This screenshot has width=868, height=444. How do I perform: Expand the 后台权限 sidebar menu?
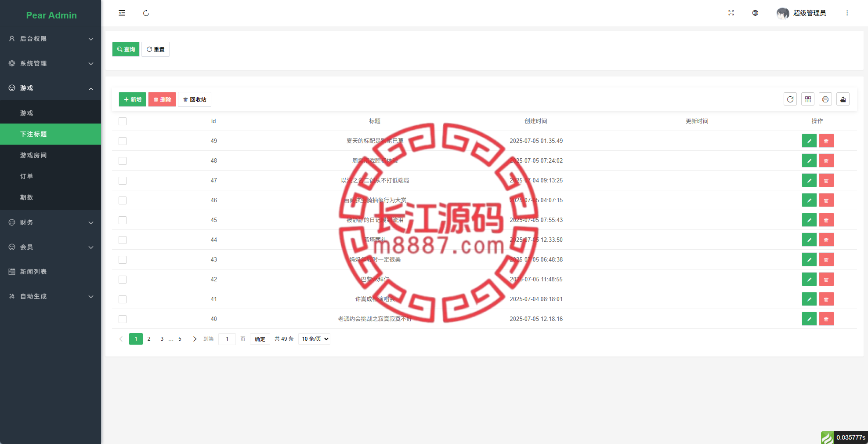51,39
